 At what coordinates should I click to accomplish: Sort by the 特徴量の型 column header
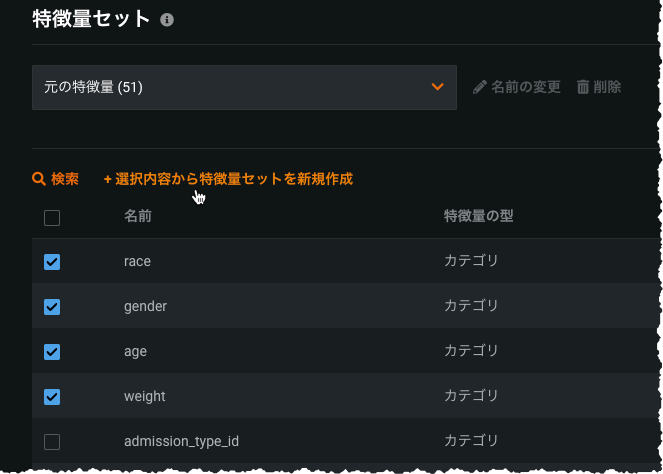(478, 216)
